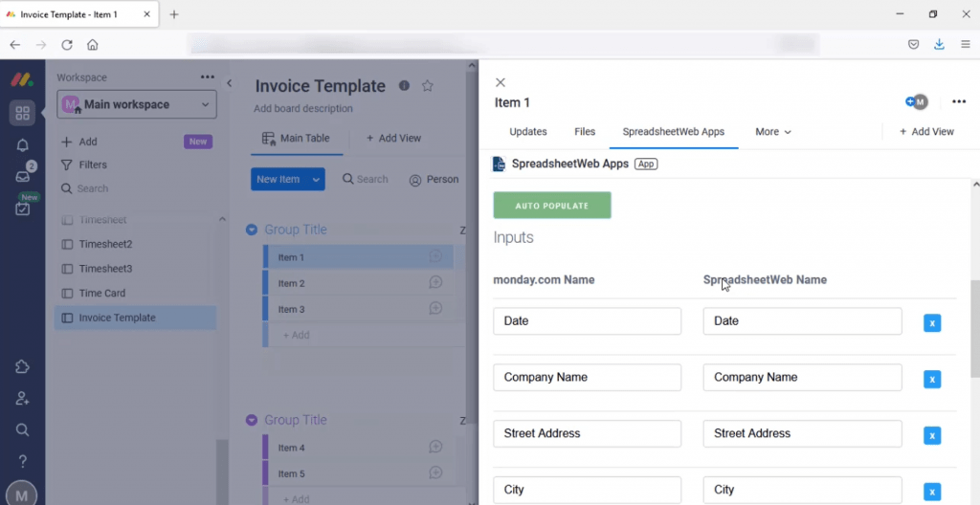Click the board info icon beside Invoice Template
980x505 pixels.
(405, 86)
